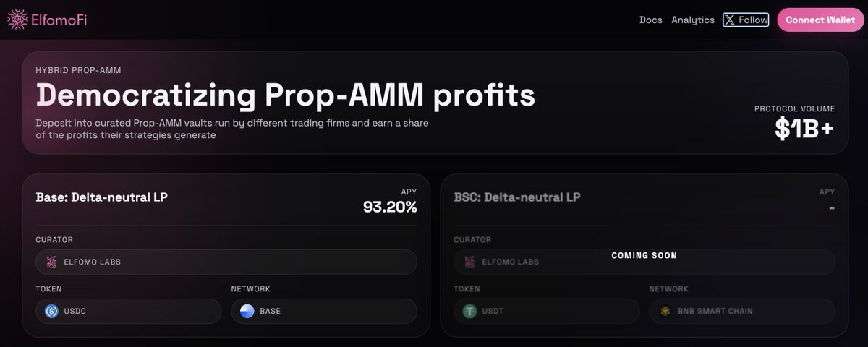Click the Coming Soon overlay label
The width and height of the screenshot is (868, 347).
click(x=644, y=255)
